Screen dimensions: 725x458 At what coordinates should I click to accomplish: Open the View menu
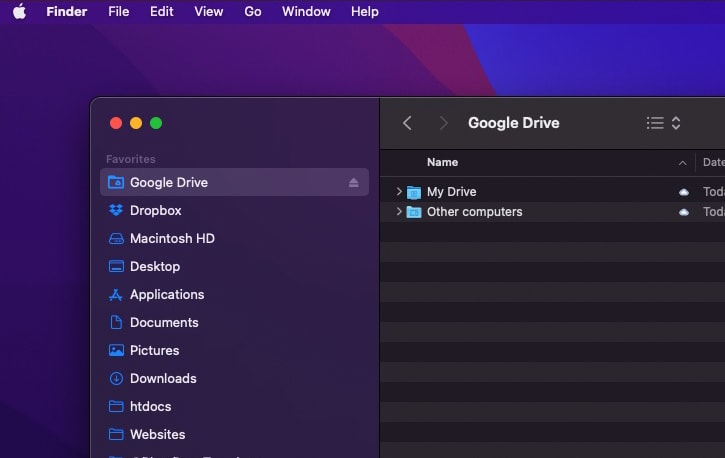click(x=209, y=12)
